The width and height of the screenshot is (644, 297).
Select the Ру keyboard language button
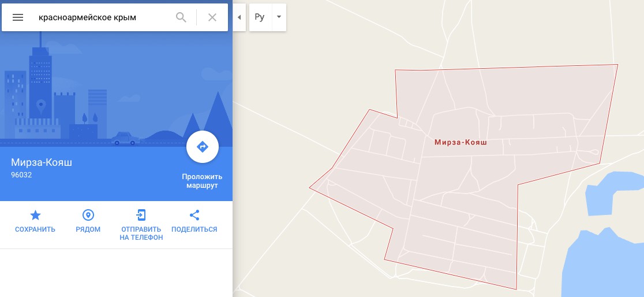tap(260, 17)
